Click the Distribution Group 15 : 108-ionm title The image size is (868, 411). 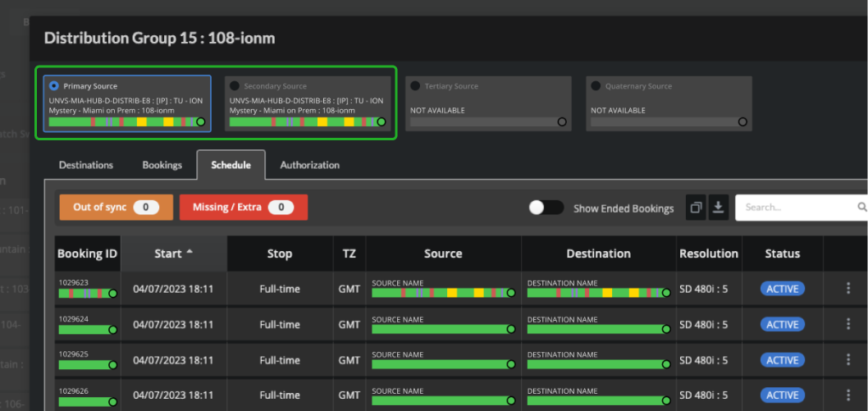pos(159,39)
